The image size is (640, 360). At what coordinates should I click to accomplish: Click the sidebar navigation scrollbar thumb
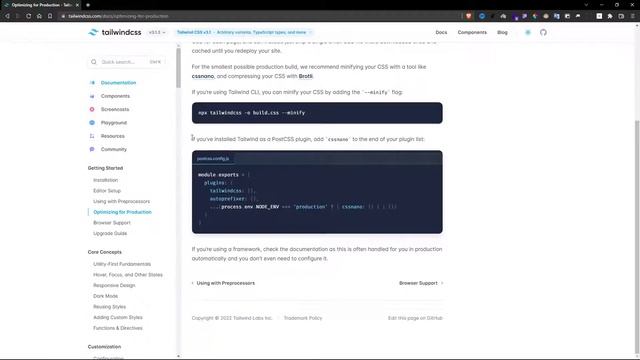(178, 68)
